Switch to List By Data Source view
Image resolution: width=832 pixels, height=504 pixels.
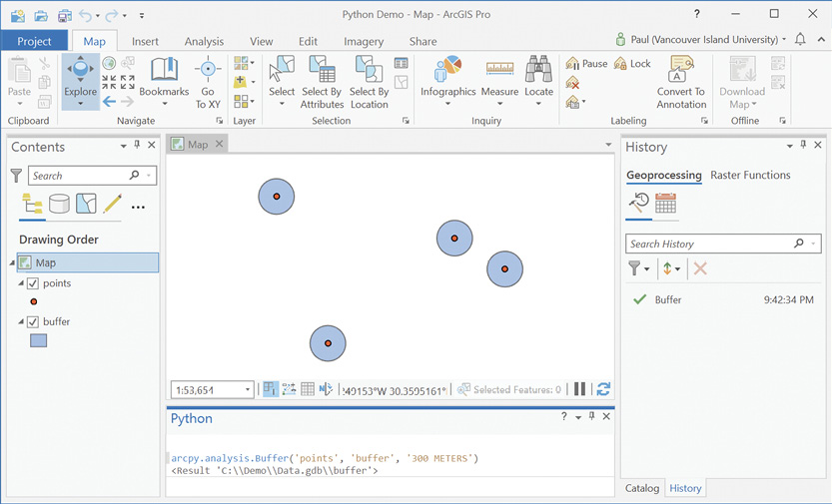coord(59,204)
